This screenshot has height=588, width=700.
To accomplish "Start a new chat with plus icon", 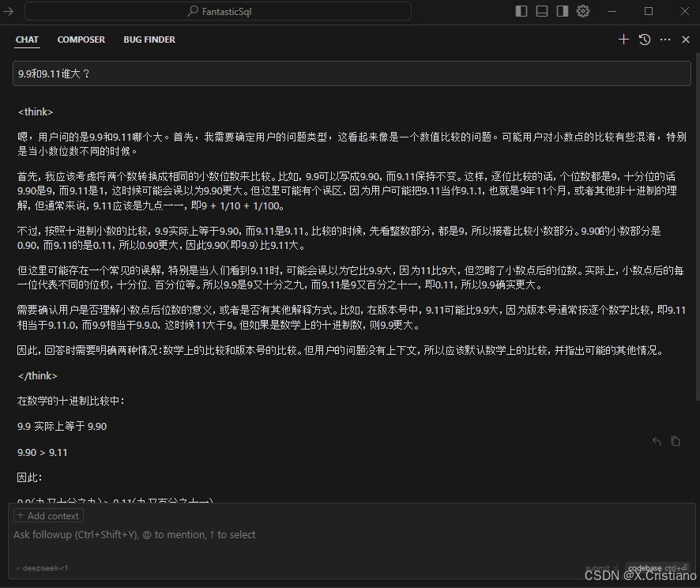I will (x=623, y=40).
